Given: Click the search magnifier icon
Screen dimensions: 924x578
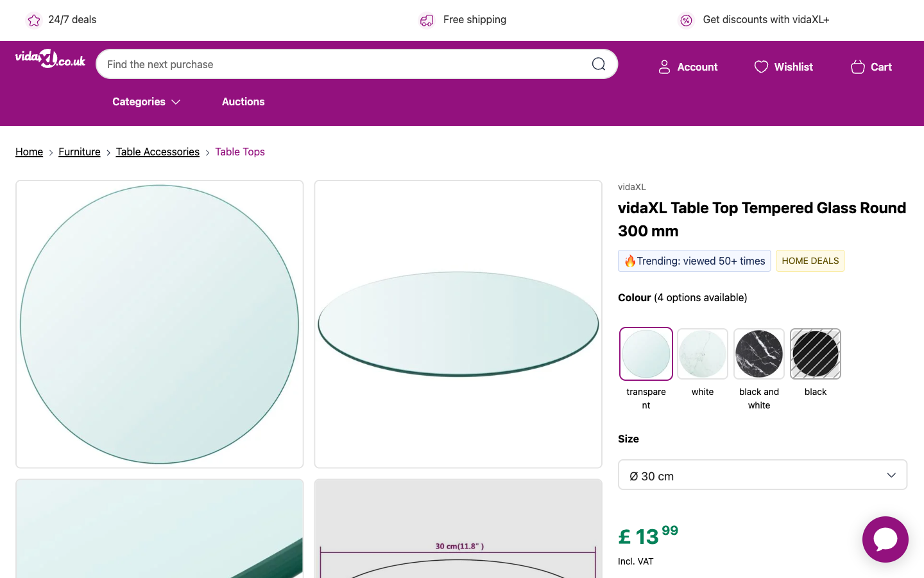Looking at the screenshot, I should (x=598, y=64).
